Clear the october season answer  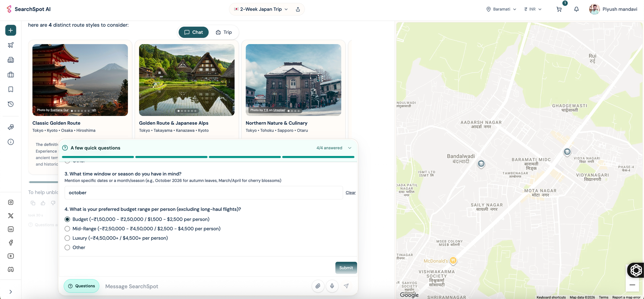(x=351, y=193)
